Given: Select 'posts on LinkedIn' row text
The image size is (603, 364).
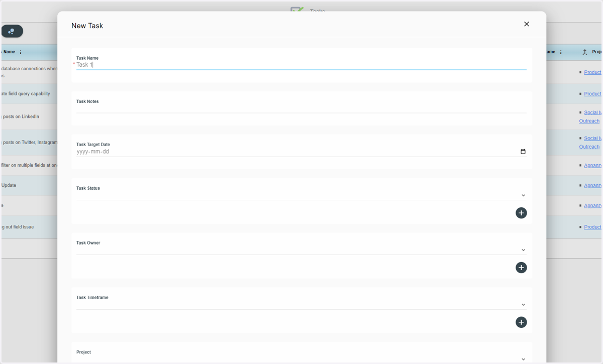Looking at the screenshot, I should pos(20,116).
